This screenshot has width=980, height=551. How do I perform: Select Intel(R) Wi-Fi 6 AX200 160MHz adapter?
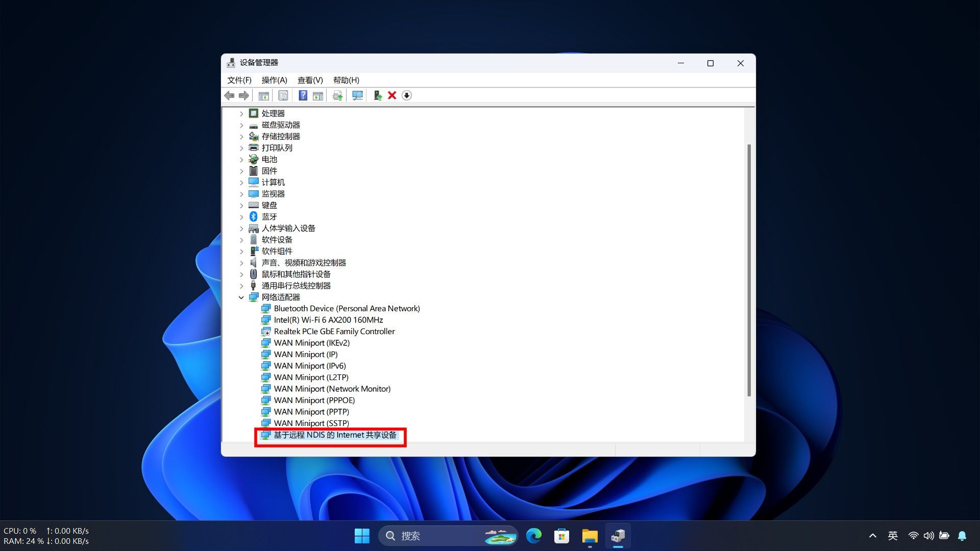[x=328, y=320]
